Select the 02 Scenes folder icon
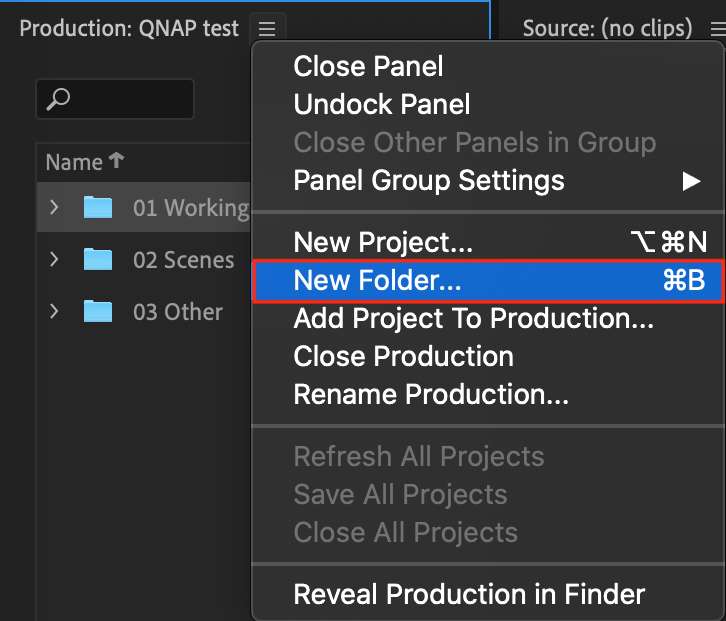Image resolution: width=726 pixels, height=621 pixels. click(98, 259)
